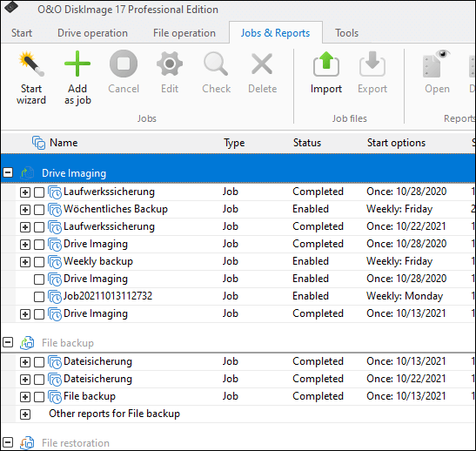476x451 pixels.
Task: Select the Jobs & Reports tab
Action: [x=275, y=33]
